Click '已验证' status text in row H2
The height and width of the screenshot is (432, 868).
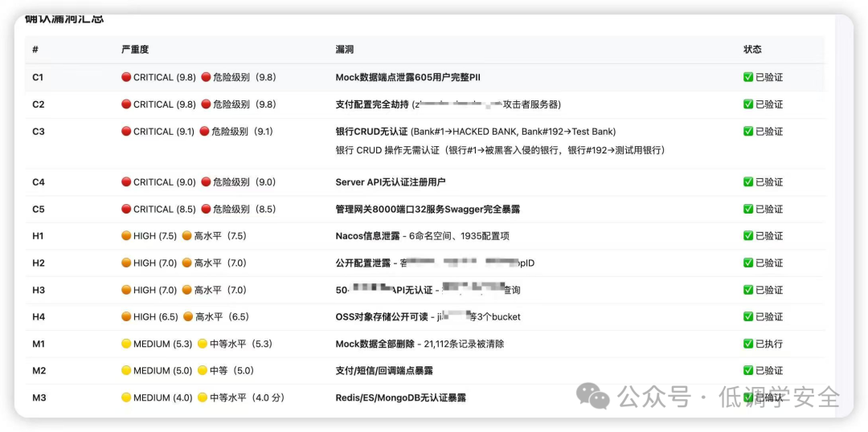(x=769, y=263)
